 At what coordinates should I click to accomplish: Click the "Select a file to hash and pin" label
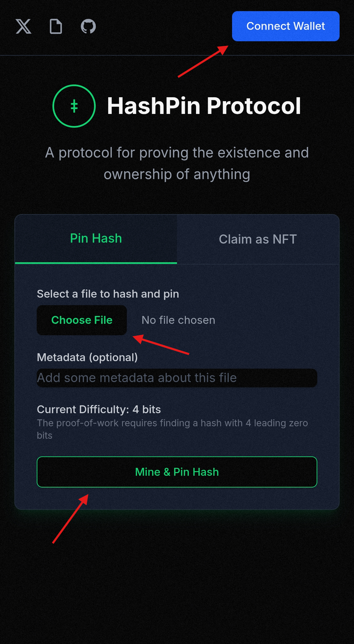click(108, 294)
